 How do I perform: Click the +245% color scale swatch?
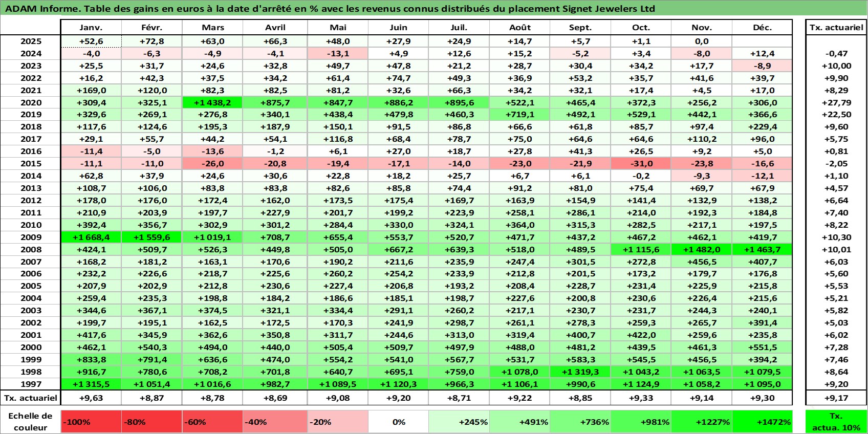tap(459, 422)
